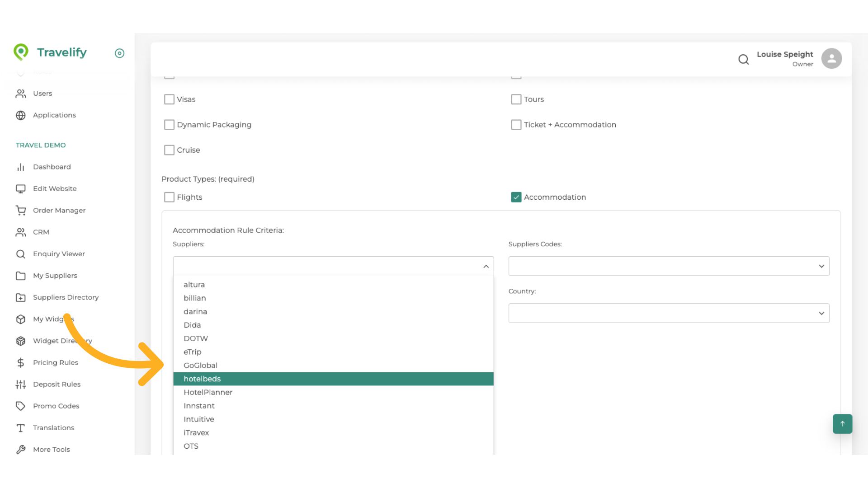
Task: Open Promo Codes via the tag icon
Action: (21, 406)
